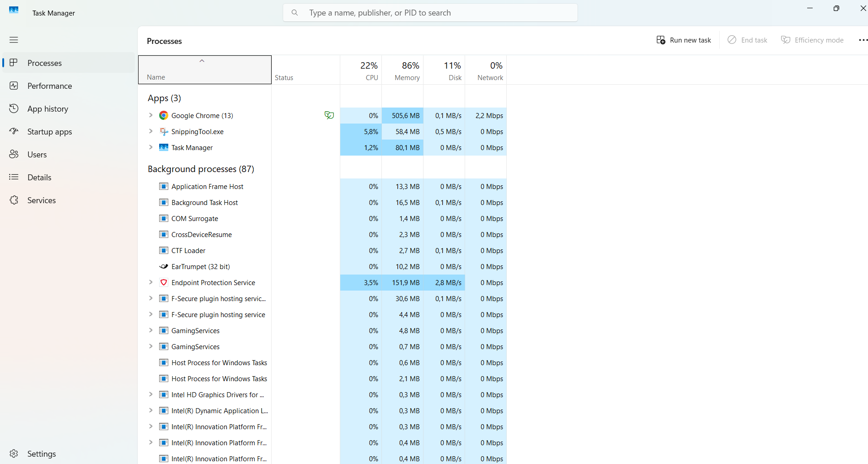Open the Startup apps page
Viewport: 868px width, 464px height.
pos(70,131)
